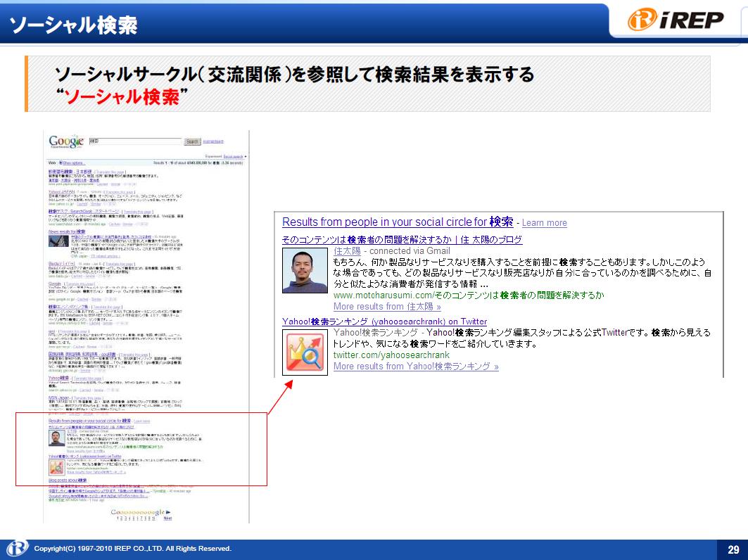The width and height of the screenshot is (748, 560).
Task: Click the news thumbnail image in the results
Action: [x=58, y=241]
